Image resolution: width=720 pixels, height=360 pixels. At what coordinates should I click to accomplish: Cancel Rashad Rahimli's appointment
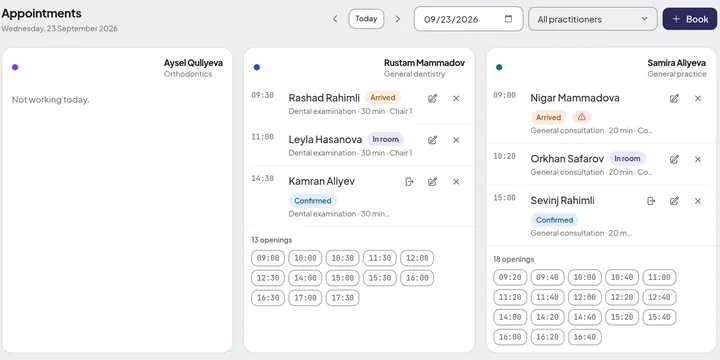[456, 98]
